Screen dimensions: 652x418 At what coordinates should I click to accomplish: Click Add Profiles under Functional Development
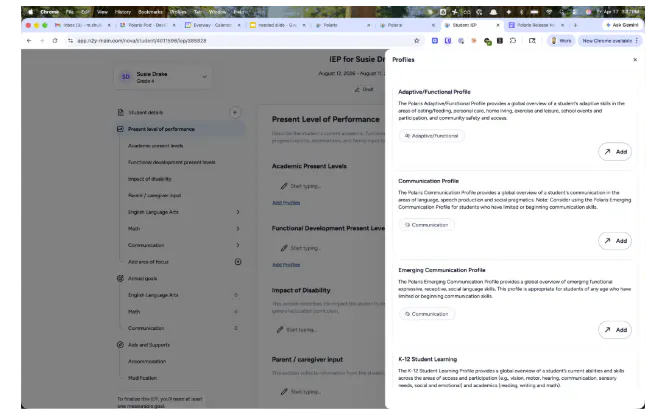[x=287, y=266]
